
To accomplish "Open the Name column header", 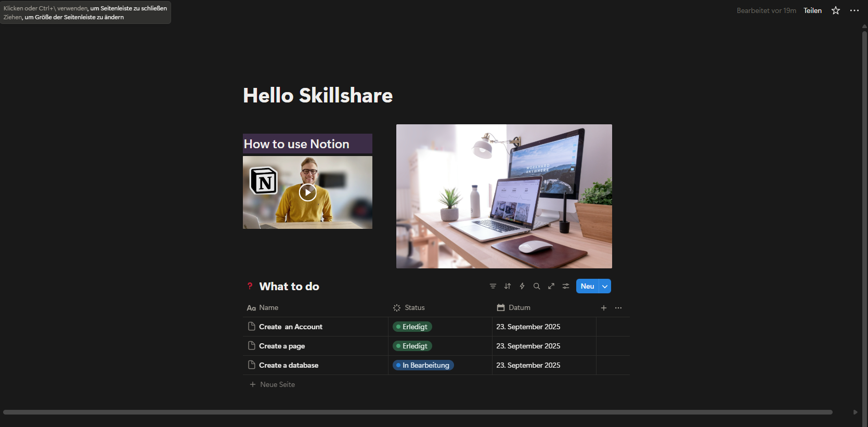I will [x=316, y=308].
